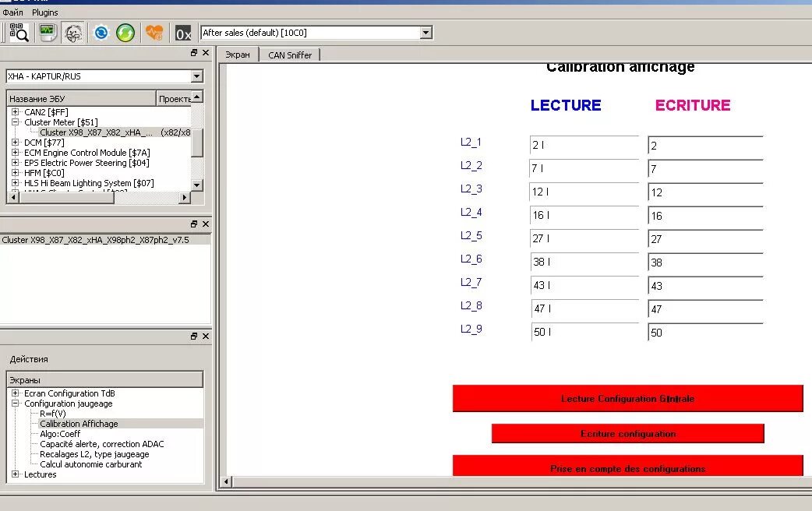Switch to the Экран tab

point(238,55)
